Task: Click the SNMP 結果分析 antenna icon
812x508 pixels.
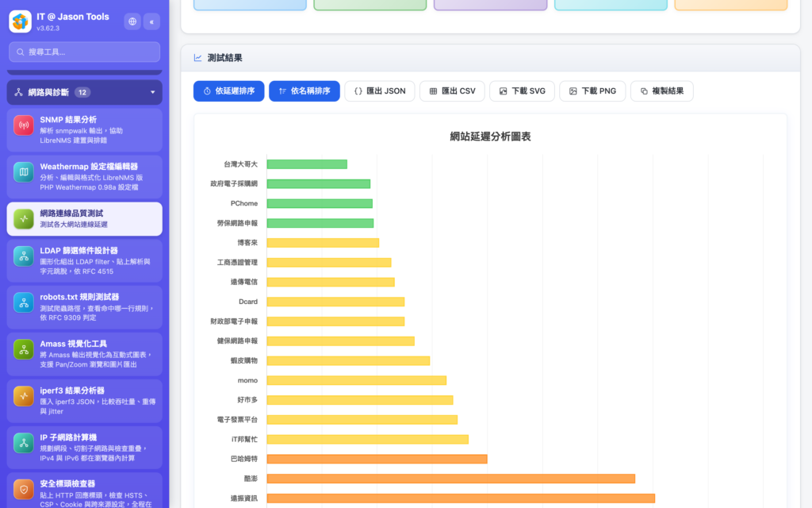Action: [24, 125]
